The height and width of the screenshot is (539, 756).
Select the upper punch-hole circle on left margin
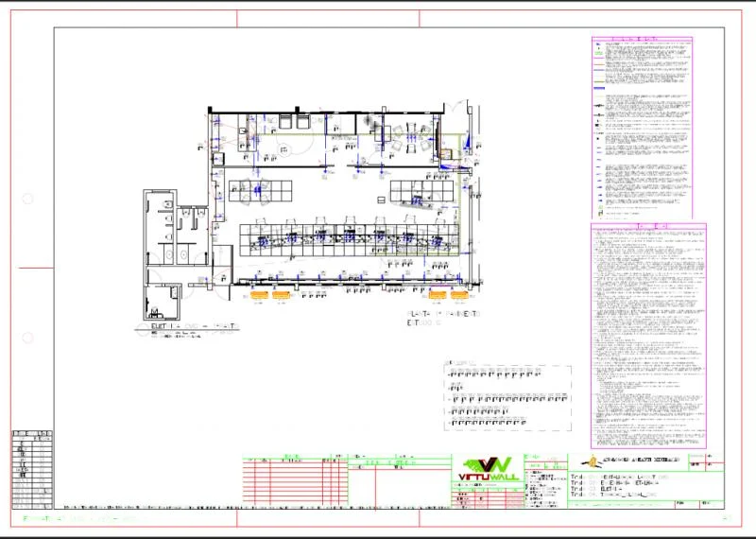pyautogui.click(x=27, y=199)
